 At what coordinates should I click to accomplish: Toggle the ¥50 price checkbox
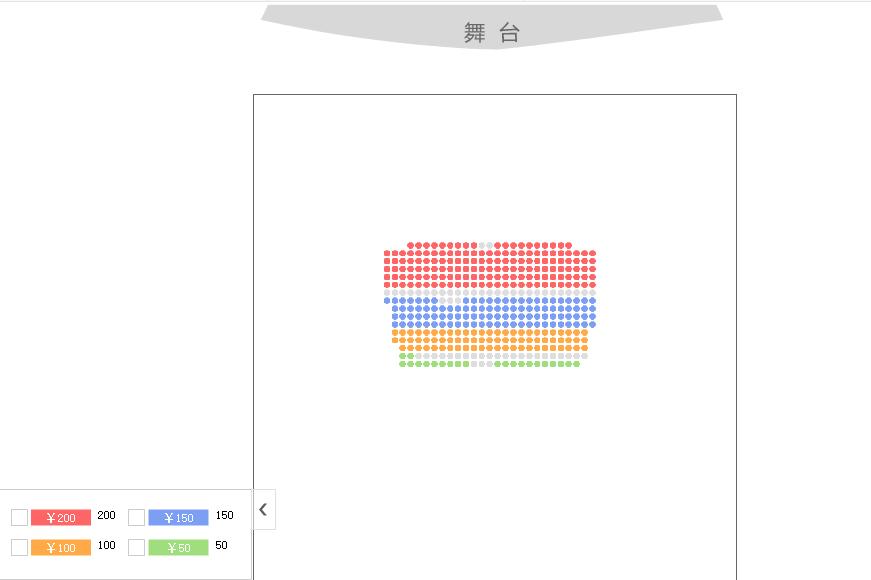click(137, 547)
